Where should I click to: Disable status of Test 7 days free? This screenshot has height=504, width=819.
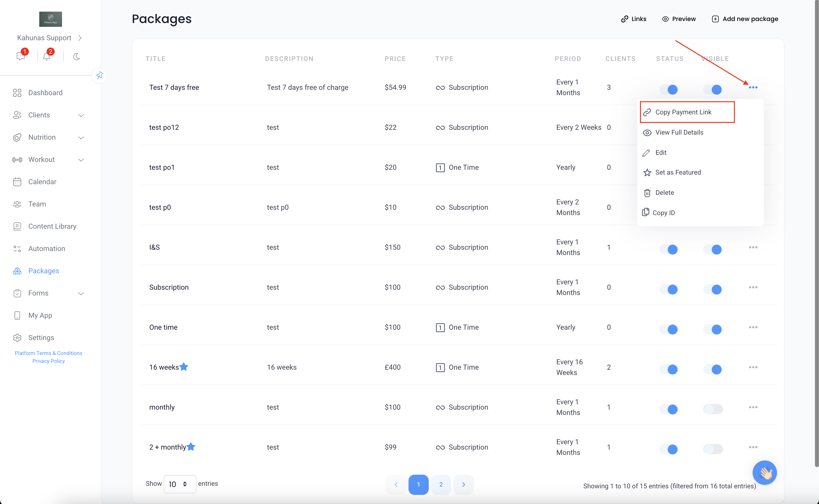point(669,89)
